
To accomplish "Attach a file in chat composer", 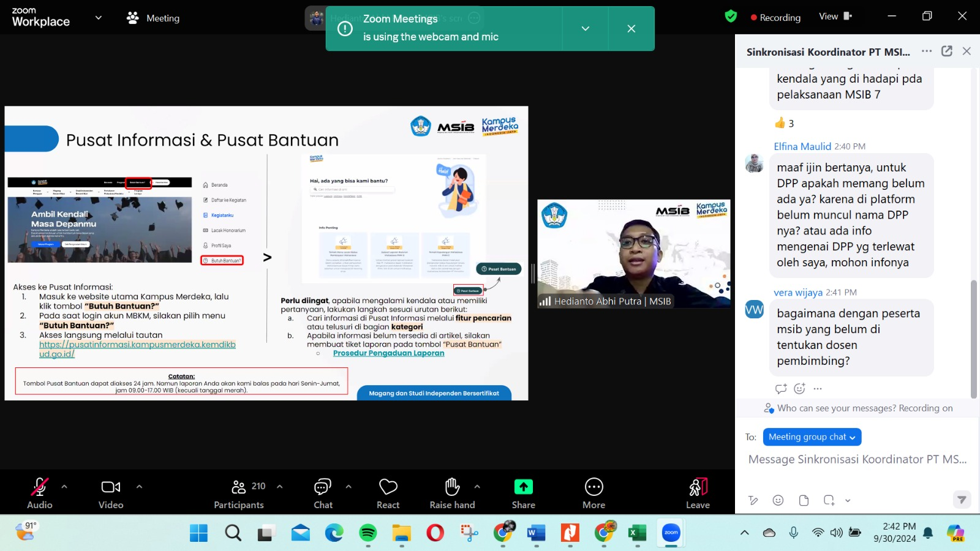I will 804,500.
